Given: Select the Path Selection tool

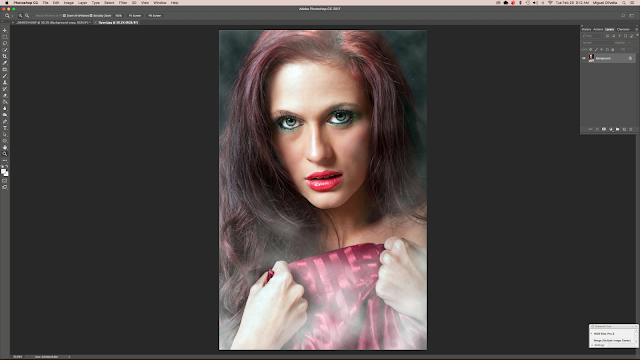Looking at the screenshot, I should click(x=5, y=134).
